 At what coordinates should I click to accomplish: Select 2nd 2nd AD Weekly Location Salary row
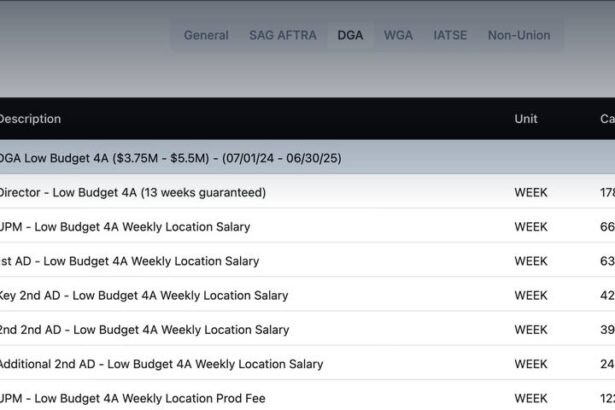[308, 329]
